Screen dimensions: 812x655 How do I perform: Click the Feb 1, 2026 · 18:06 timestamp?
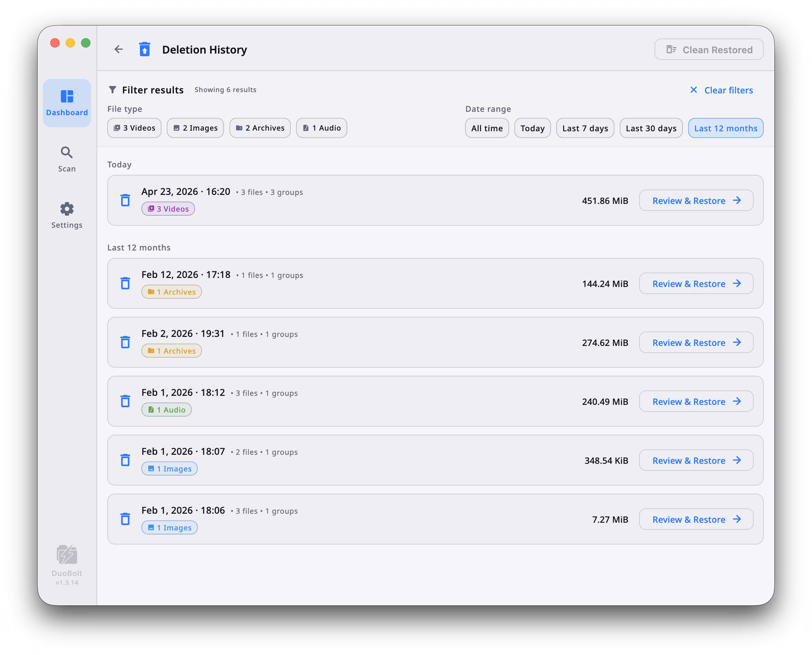pyautogui.click(x=183, y=510)
